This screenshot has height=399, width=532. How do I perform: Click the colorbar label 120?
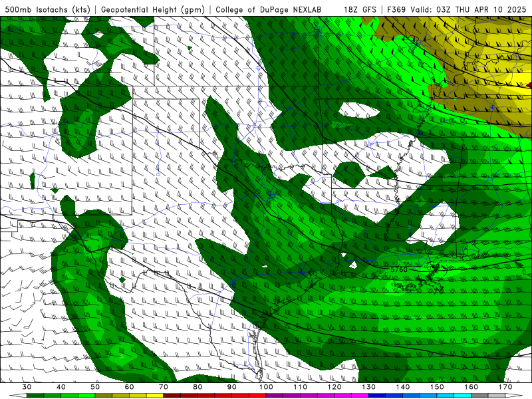click(334, 387)
